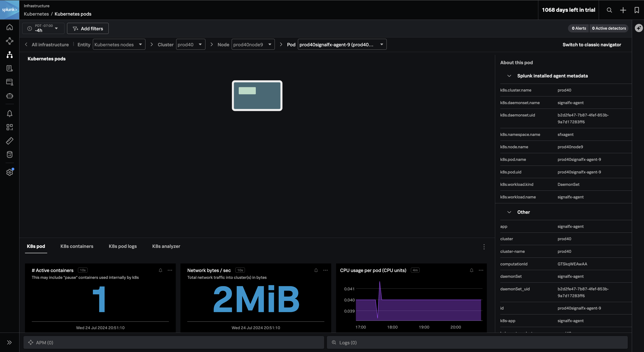This screenshot has width=644, height=352.
Task: Click the Settings gear sidebar icon
Action: (x=9, y=172)
